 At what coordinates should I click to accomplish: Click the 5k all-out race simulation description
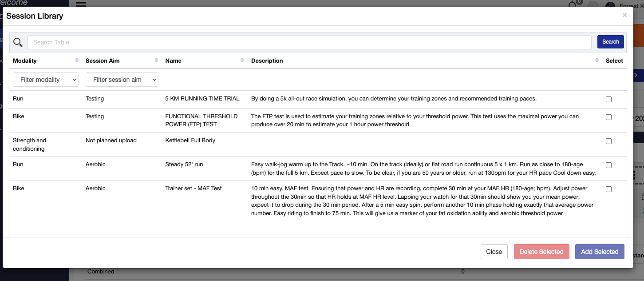pos(394,98)
